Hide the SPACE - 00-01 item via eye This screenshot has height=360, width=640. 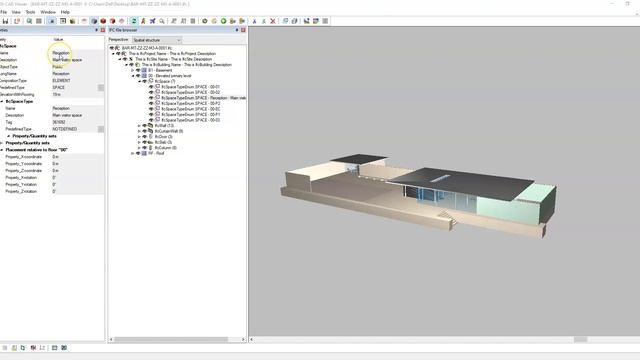pyautogui.click(x=151, y=87)
